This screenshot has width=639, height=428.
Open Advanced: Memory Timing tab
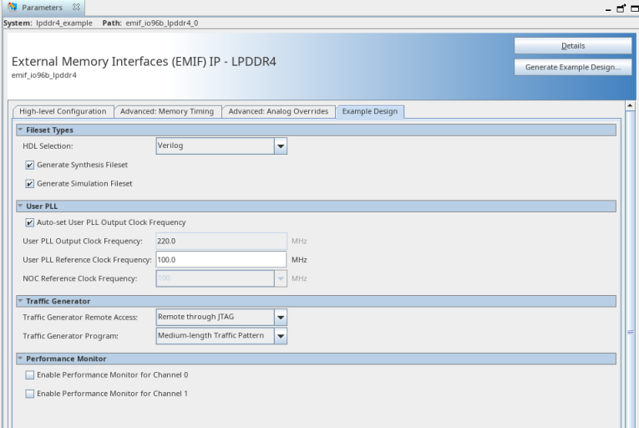click(167, 111)
